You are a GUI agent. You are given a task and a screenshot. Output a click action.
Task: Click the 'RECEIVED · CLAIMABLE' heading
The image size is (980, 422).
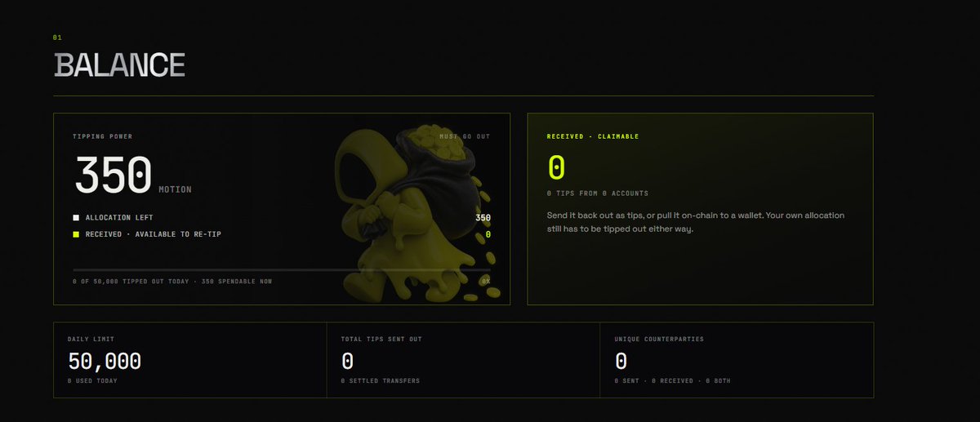[593, 136]
